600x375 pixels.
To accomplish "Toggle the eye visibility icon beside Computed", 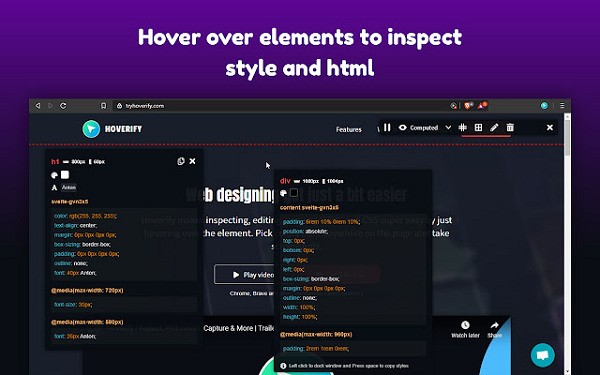I will (403, 127).
